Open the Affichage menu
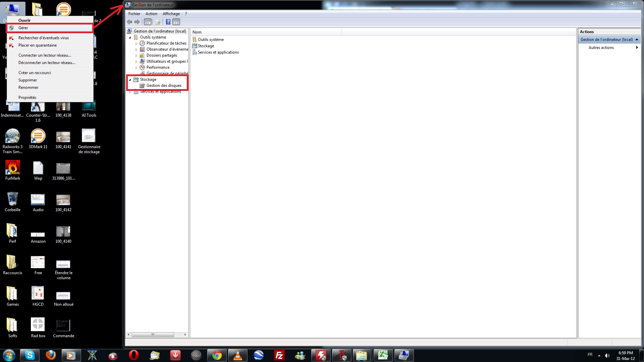 click(x=171, y=14)
